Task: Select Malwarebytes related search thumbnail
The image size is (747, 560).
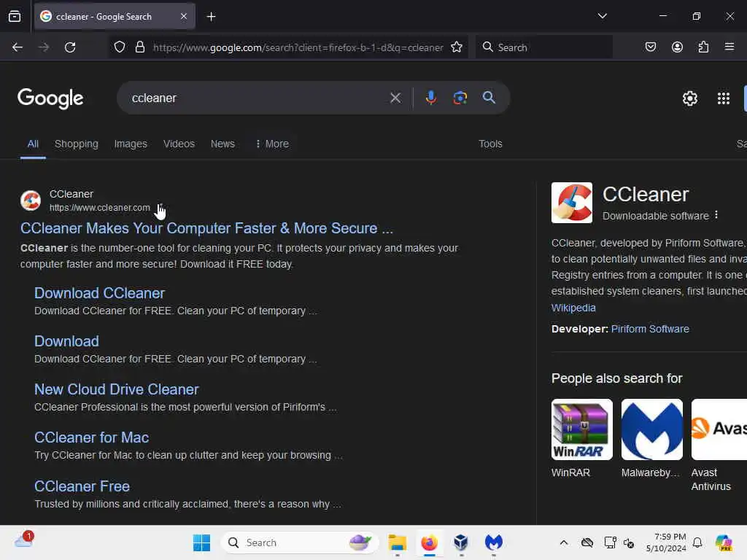Action: [651, 429]
